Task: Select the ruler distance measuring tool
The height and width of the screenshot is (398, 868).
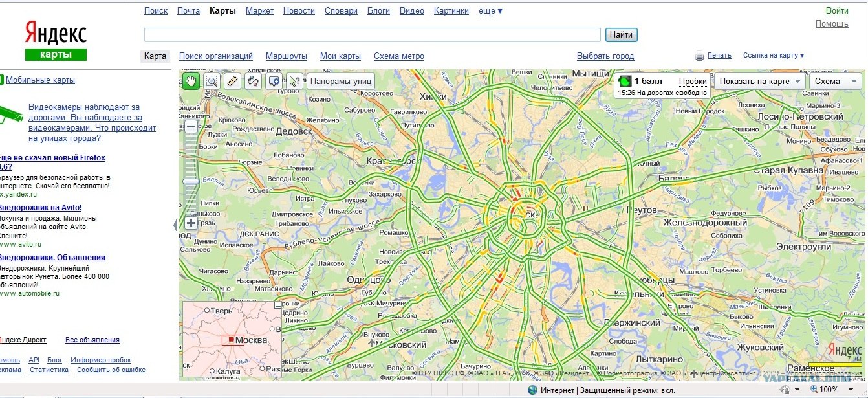Action: pyautogui.click(x=233, y=81)
